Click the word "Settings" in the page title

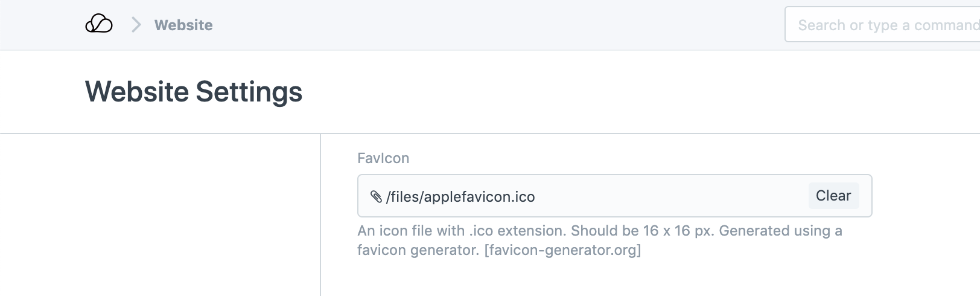[249, 92]
